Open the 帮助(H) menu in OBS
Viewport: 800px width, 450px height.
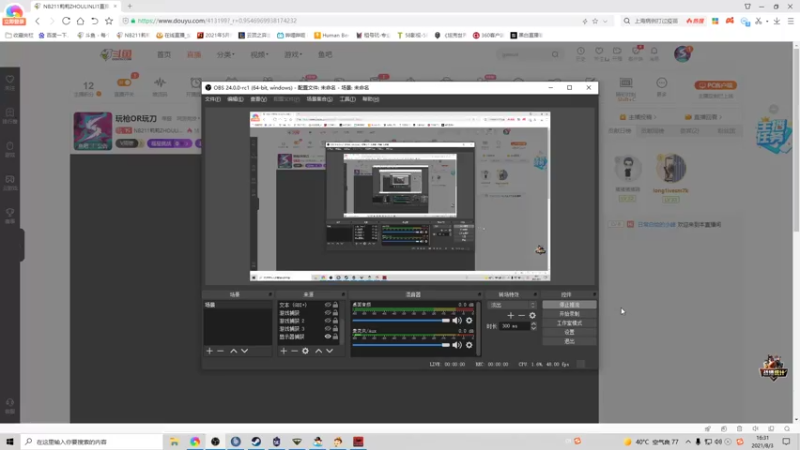[x=371, y=99]
